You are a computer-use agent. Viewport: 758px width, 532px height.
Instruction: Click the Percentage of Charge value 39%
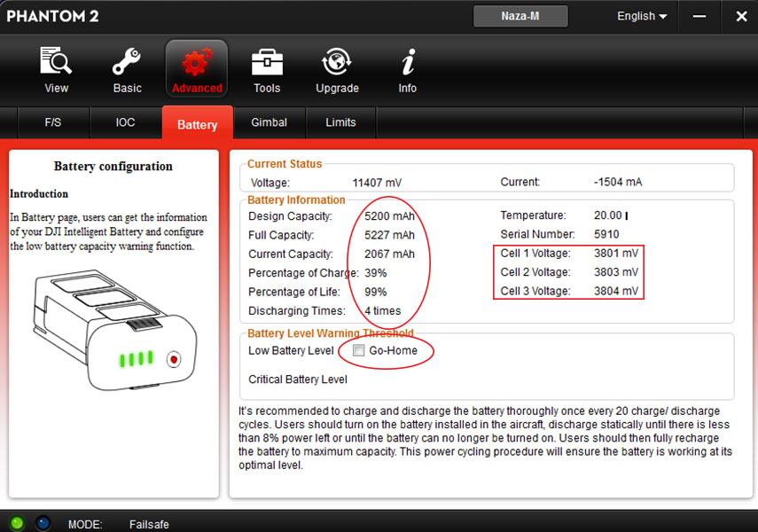[376, 273]
